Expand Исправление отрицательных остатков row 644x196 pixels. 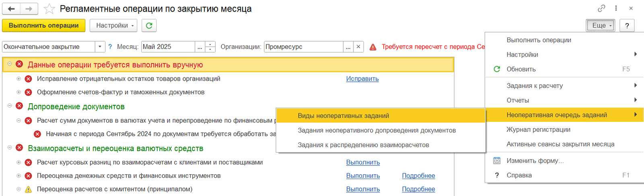tap(19, 79)
